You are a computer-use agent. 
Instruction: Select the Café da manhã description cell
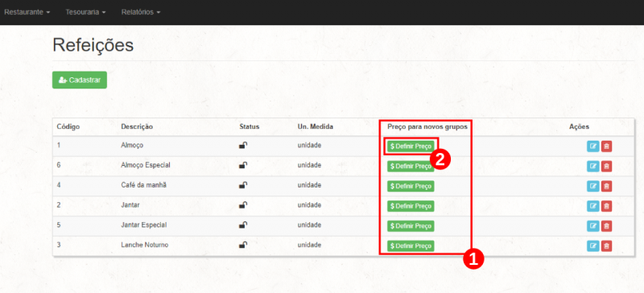coord(144,185)
